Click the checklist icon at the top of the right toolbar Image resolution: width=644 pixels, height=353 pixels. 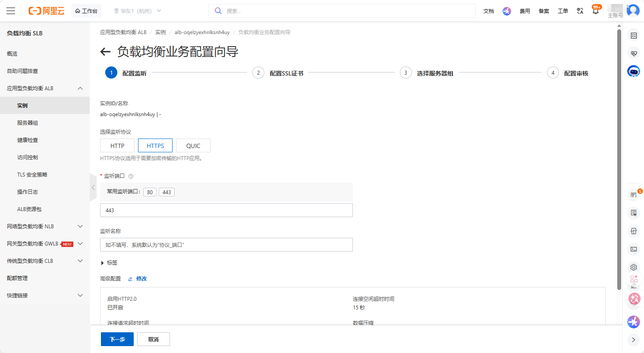click(634, 36)
